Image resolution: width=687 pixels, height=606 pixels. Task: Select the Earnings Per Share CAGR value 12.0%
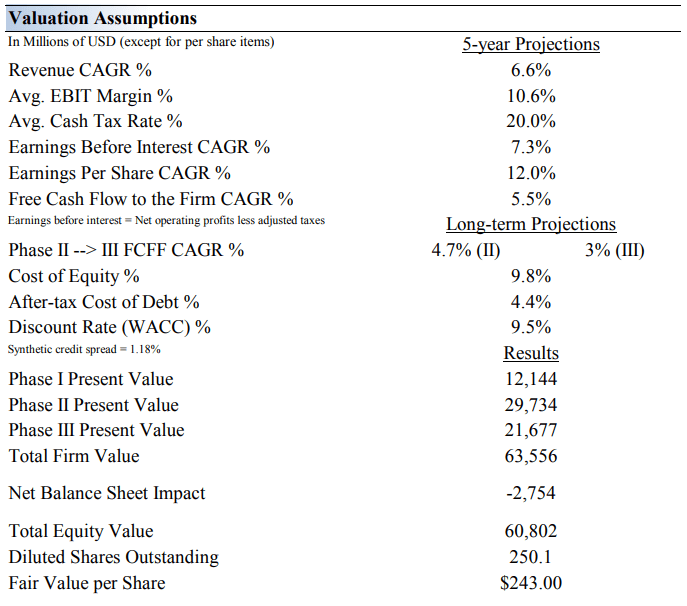530,173
